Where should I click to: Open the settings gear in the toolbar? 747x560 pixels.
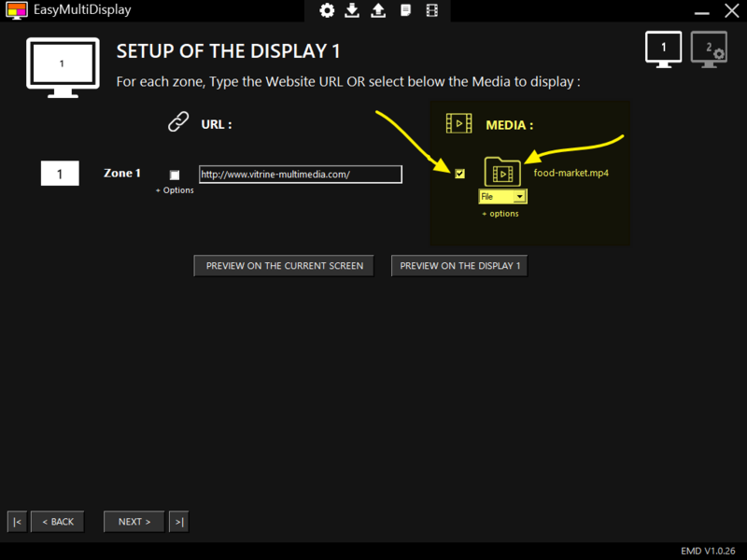click(326, 10)
